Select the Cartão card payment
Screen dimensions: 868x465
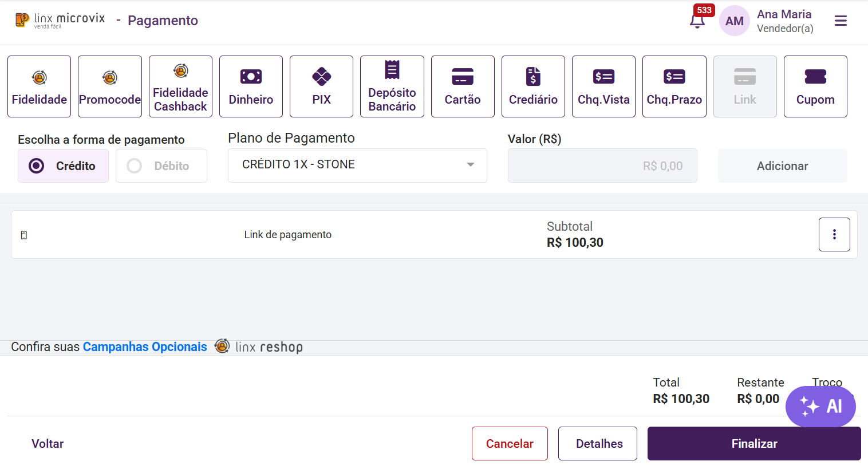(463, 86)
